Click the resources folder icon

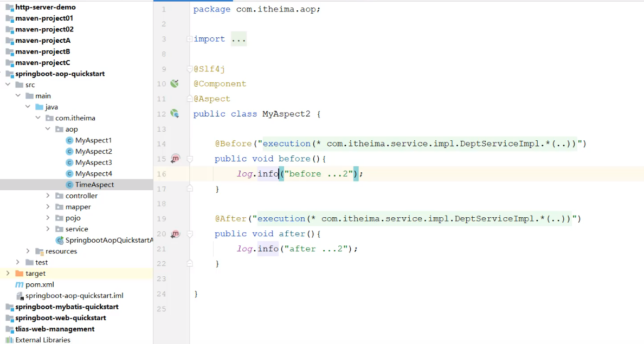point(40,251)
